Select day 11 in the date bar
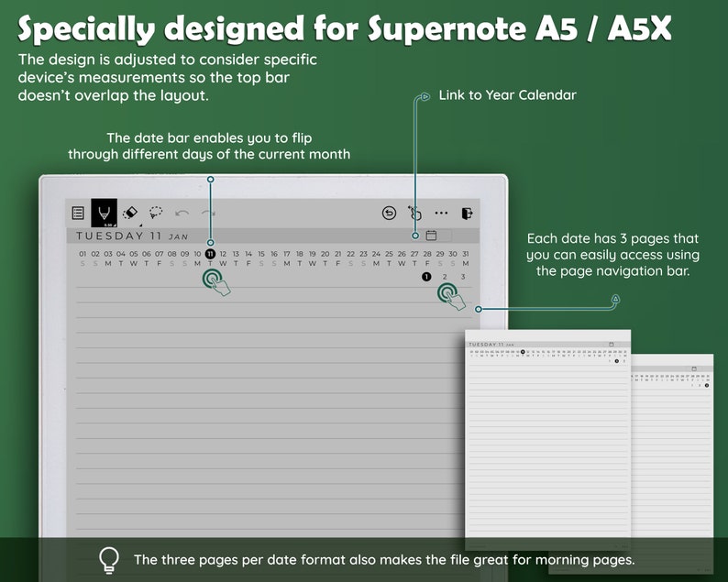Screen dimensions: 728x582 [210, 254]
